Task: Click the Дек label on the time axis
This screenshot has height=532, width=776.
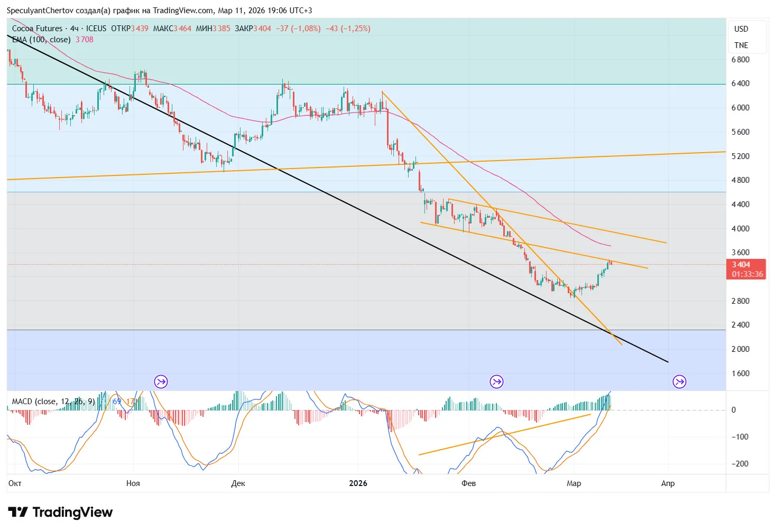Action: point(238,483)
